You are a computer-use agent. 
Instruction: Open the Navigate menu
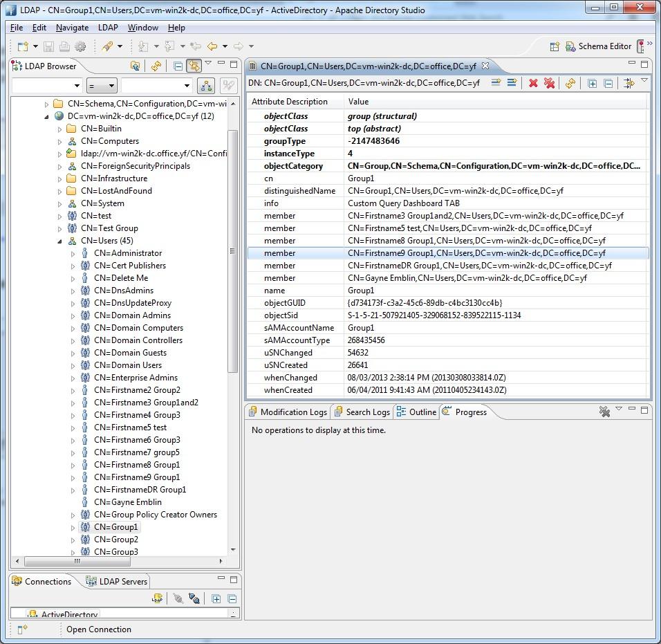click(72, 28)
